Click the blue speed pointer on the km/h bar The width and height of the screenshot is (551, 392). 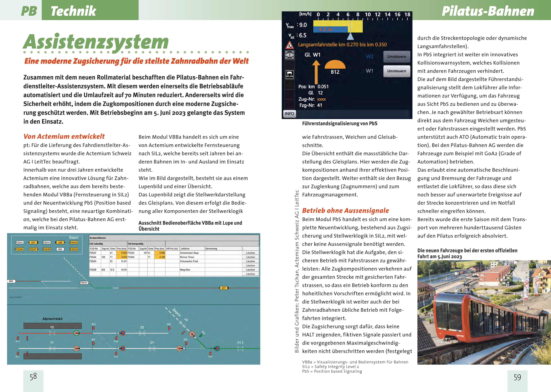[350, 37]
